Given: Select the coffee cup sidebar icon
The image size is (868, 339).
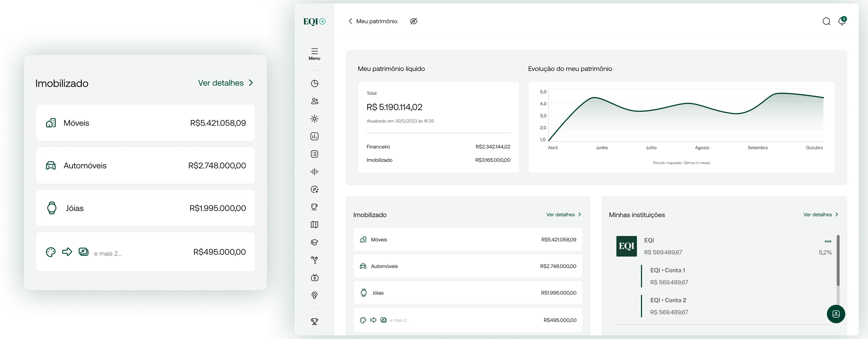Looking at the screenshot, I should click(x=314, y=207).
